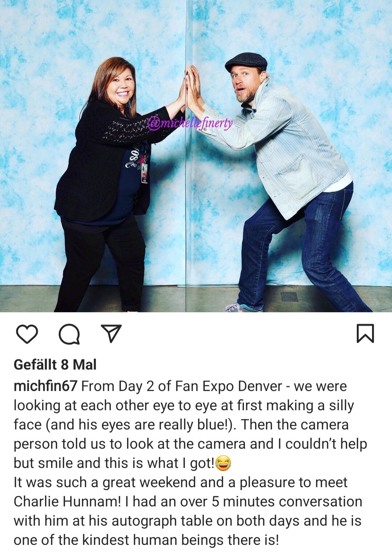Screen dimensions: 392x559
Task: Tap the caption's last line about kindest human beings
Action: tap(146, 540)
